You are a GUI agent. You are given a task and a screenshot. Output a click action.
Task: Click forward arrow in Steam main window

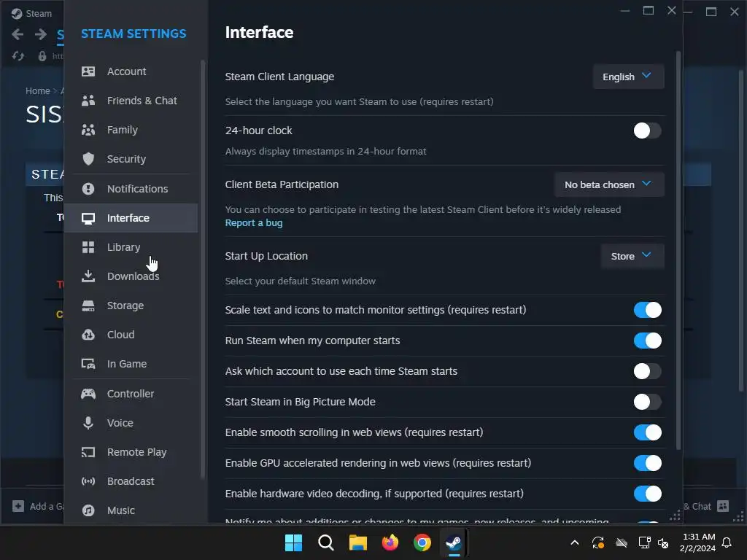[x=41, y=34]
